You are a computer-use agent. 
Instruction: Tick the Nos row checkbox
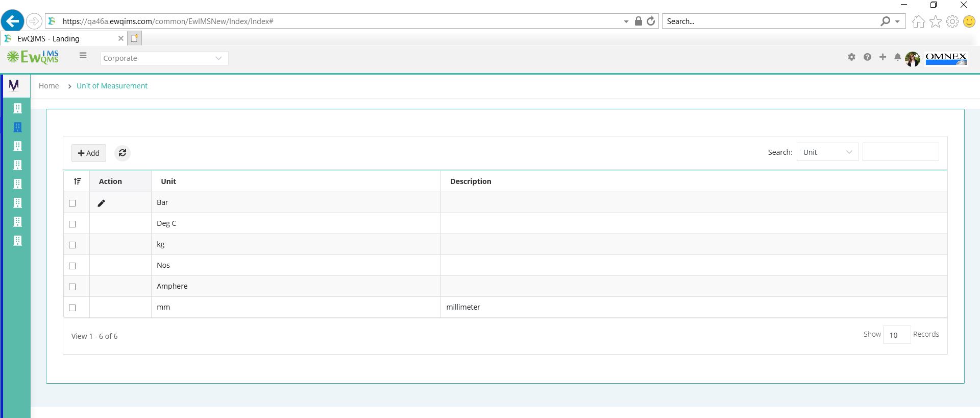(72, 266)
